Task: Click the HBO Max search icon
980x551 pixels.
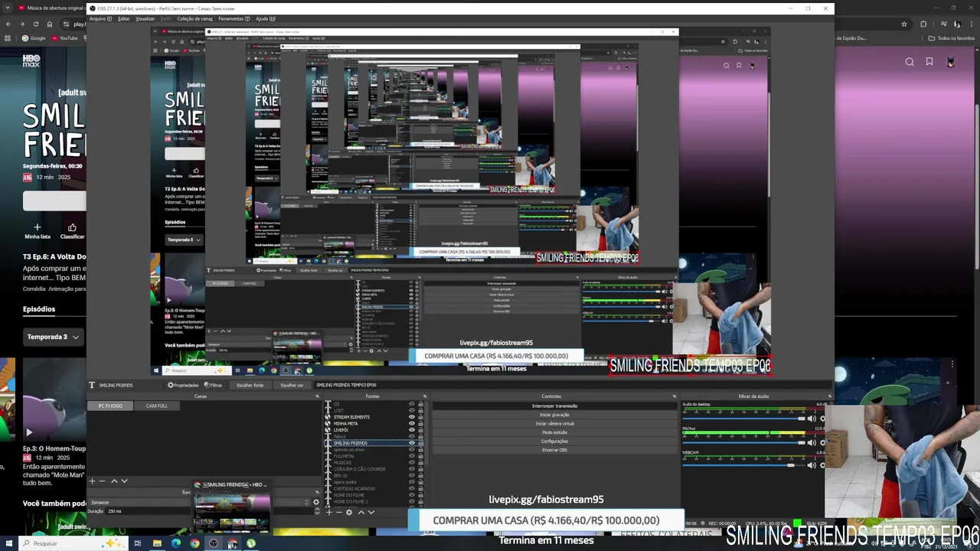Action: pyautogui.click(x=910, y=62)
